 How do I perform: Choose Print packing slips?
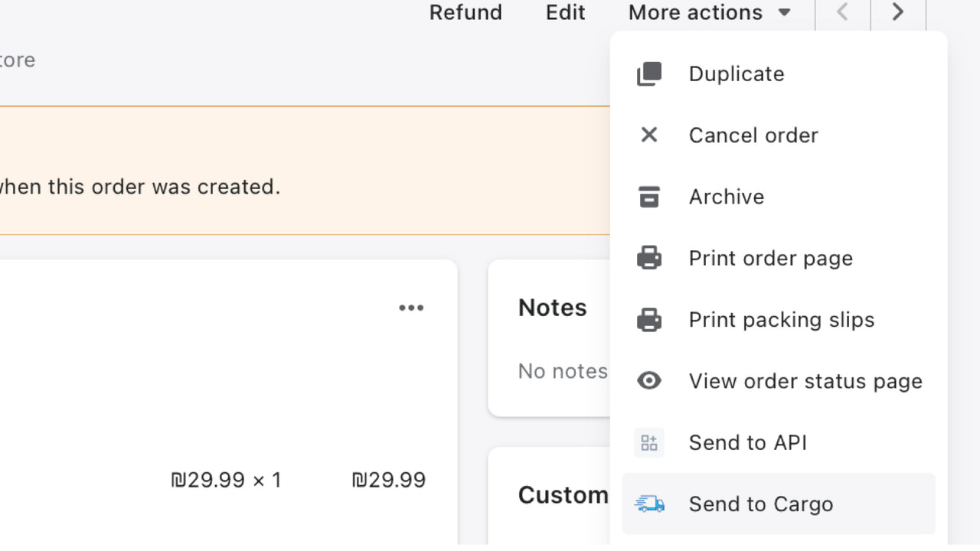tap(781, 319)
